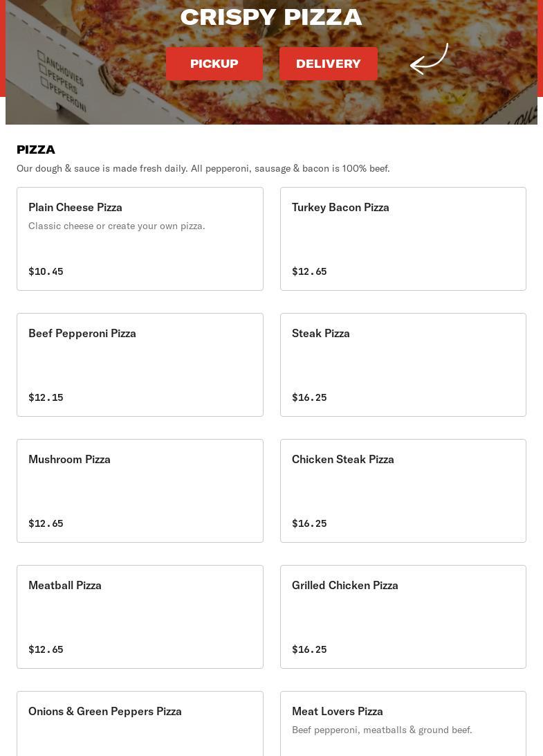Pick the Meatball Pizza title
The height and width of the screenshot is (756, 543).
point(65,586)
